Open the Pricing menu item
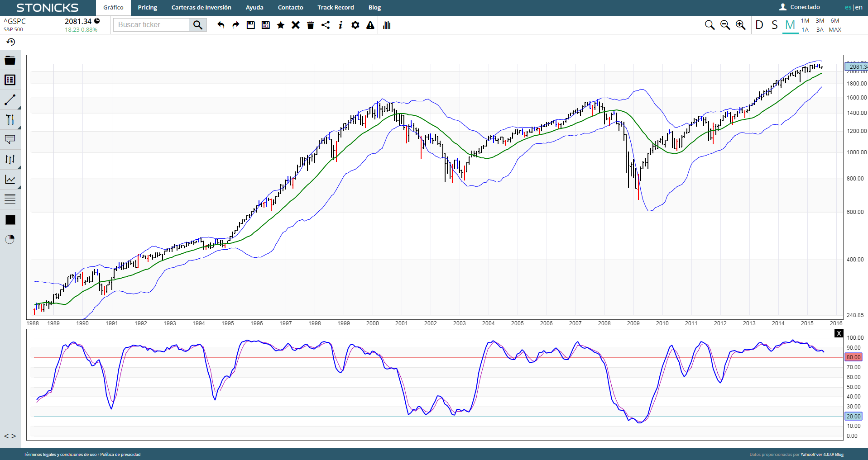The height and width of the screenshot is (460, 868). [x=148, y=8]
